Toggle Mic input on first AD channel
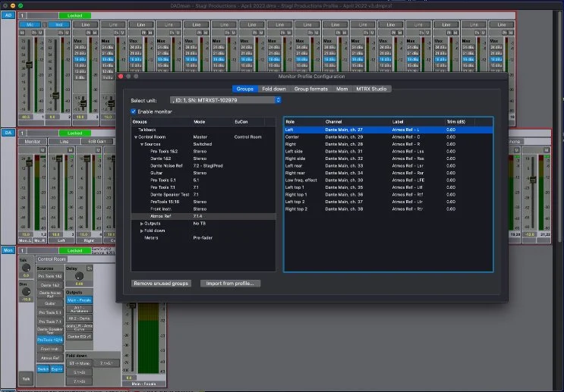Screen dimensions: 564x392 click(x=30, y=24)
